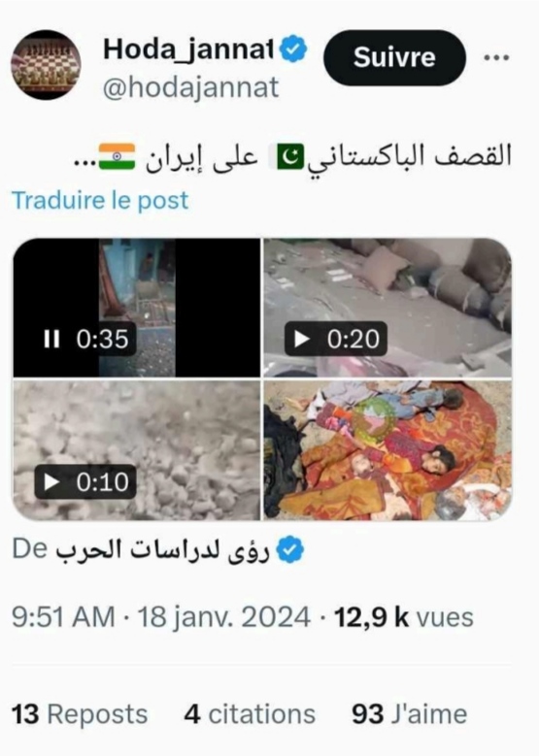539x756 pixels.
Task: View the 93 J'aime list
Action: pyautogui.click(x=409, y=714)
